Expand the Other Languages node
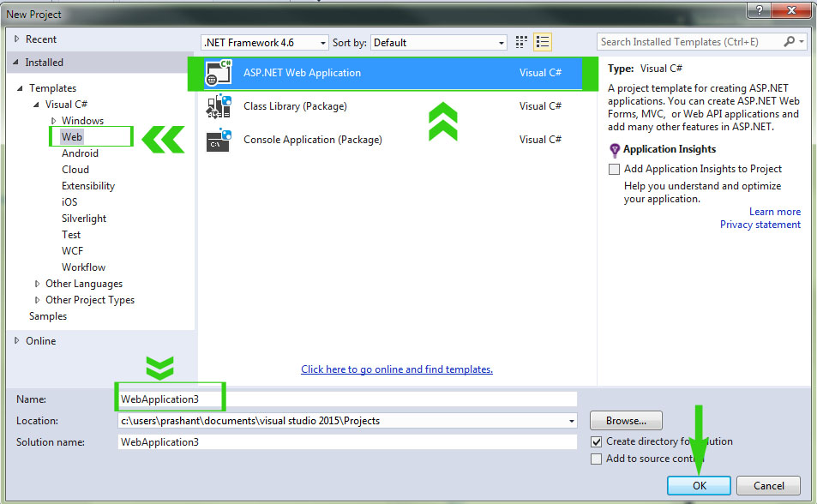Viewport: 817px width, 504px height. [37, 284]
